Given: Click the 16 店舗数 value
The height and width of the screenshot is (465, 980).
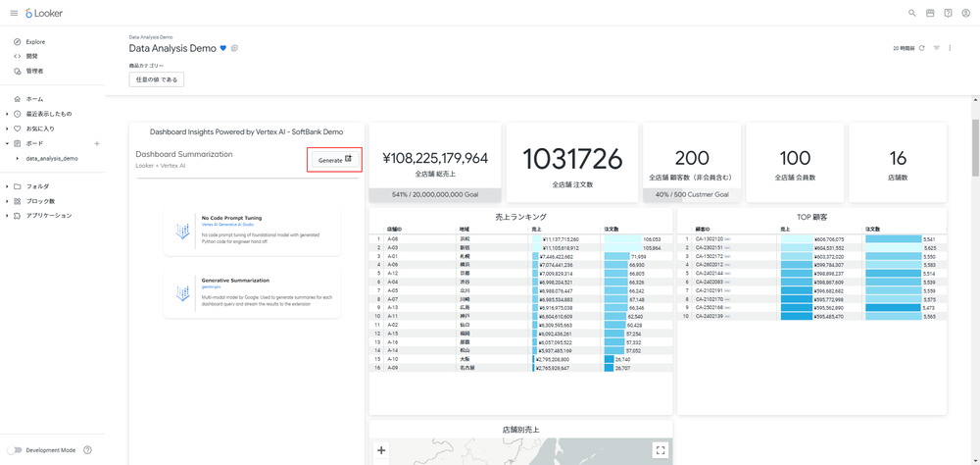Looking at the screenshot, I should [898, 158].
